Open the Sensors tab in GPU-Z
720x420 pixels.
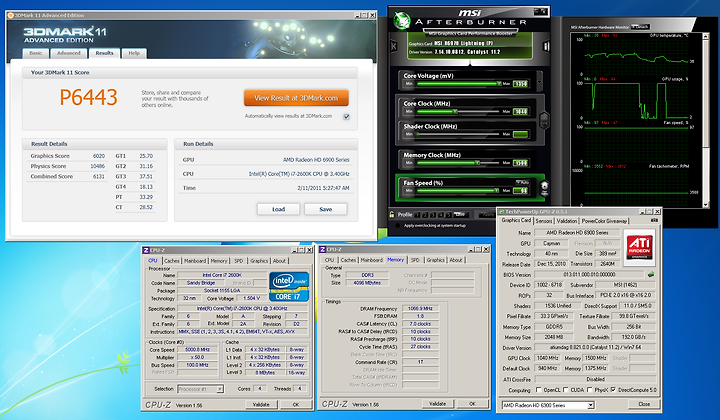[544, 221]
